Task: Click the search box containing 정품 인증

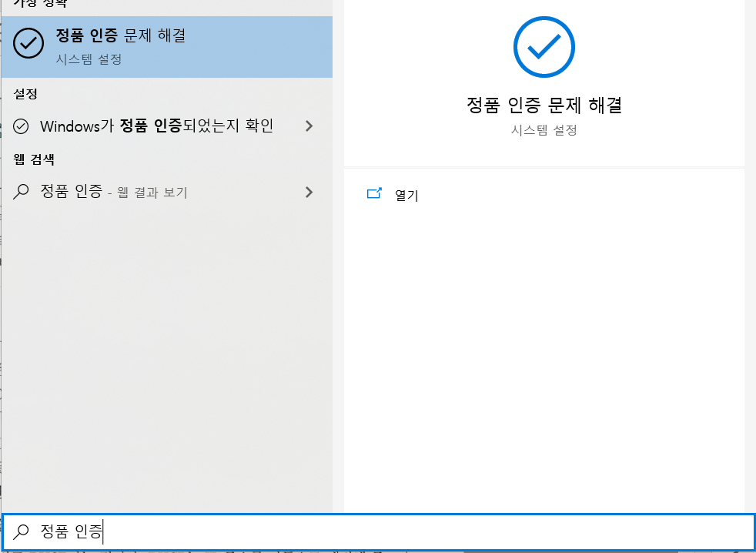Action: 378,531
